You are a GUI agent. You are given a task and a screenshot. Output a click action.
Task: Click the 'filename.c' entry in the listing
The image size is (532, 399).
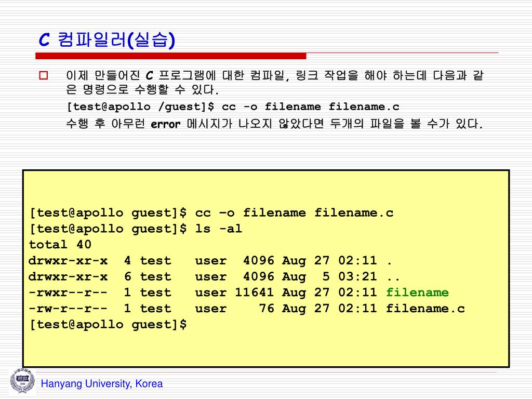425,309
